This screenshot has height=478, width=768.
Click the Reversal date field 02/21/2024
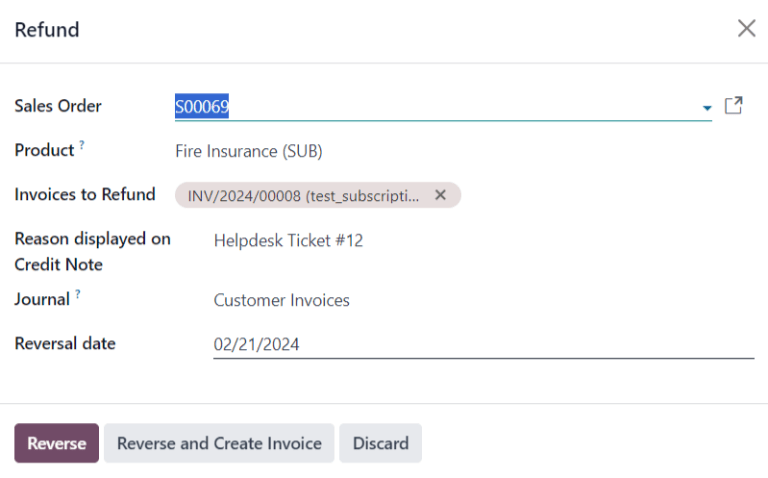click(x=482, y=344)
